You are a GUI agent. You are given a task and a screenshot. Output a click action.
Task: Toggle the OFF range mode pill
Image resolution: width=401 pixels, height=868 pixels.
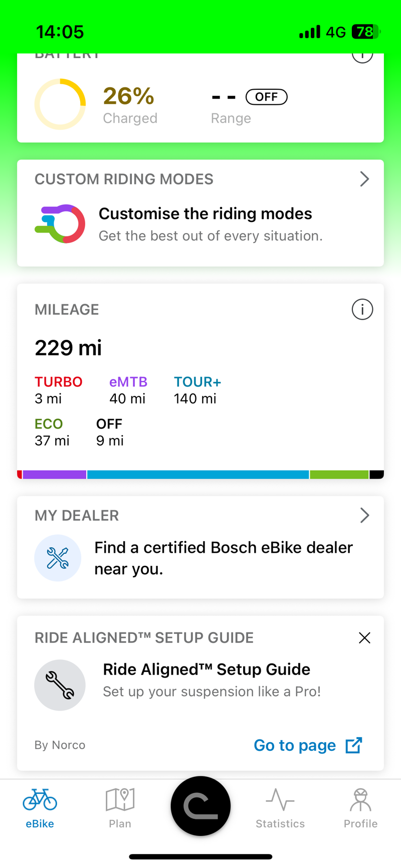266,97
